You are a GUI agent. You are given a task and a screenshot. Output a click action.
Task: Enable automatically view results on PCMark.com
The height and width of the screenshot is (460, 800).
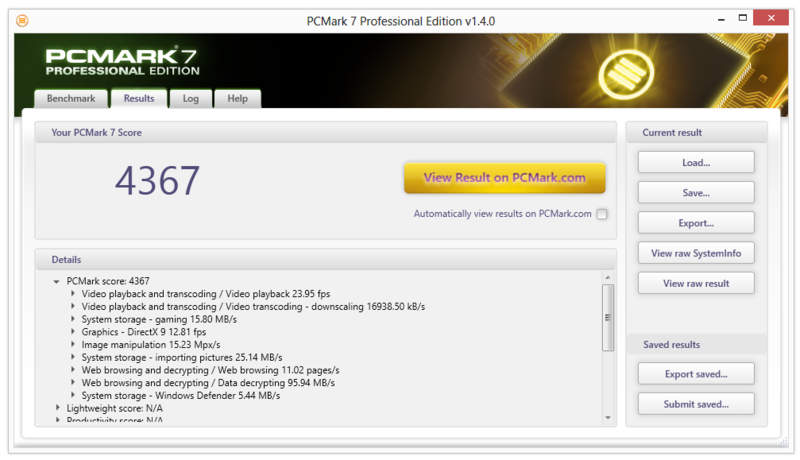[602, 214]
